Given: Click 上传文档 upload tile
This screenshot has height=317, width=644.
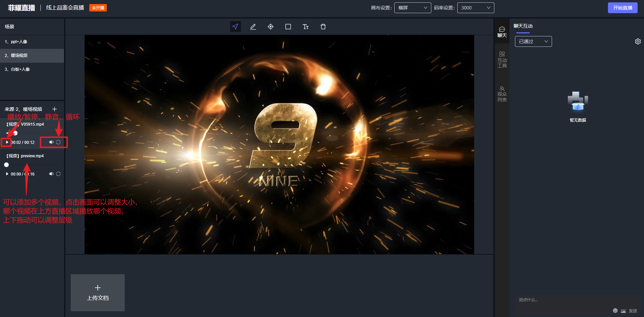Looking at the screenshot, I should tap(98, 292).
